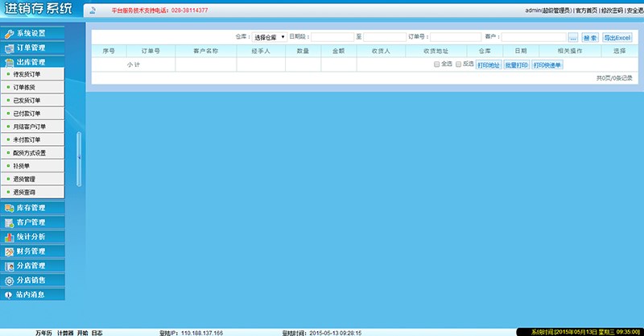The height and width of the screenshot is (336, 644).
Task: Click the sidebar collapse handle bar
Action: pos(79,159)
